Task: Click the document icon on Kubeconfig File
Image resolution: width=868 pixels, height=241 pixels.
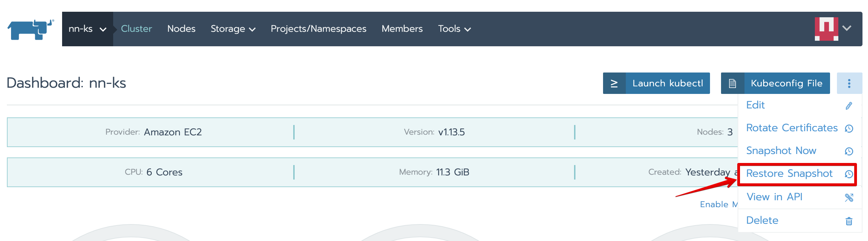Action: (732, 84)
